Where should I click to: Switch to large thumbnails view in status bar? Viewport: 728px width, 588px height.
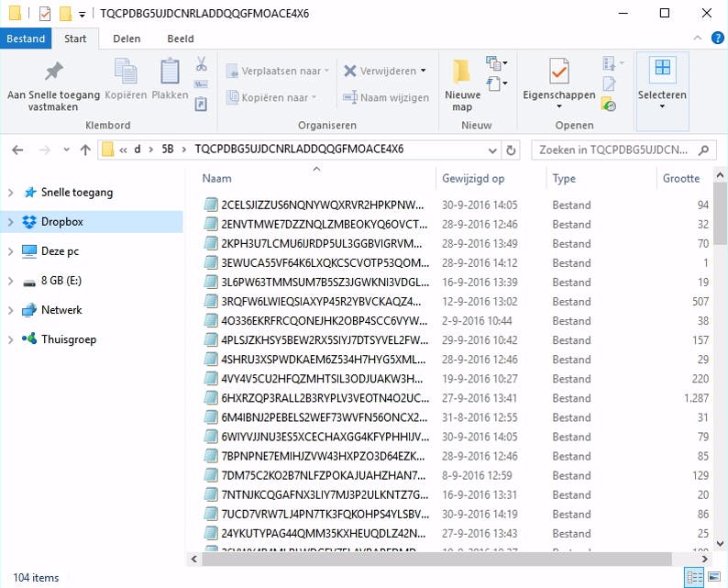(713, 577)
